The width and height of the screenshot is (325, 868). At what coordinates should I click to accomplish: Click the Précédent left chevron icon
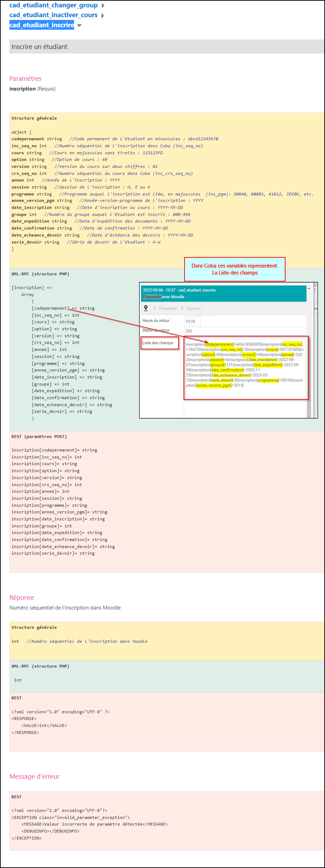154,308
